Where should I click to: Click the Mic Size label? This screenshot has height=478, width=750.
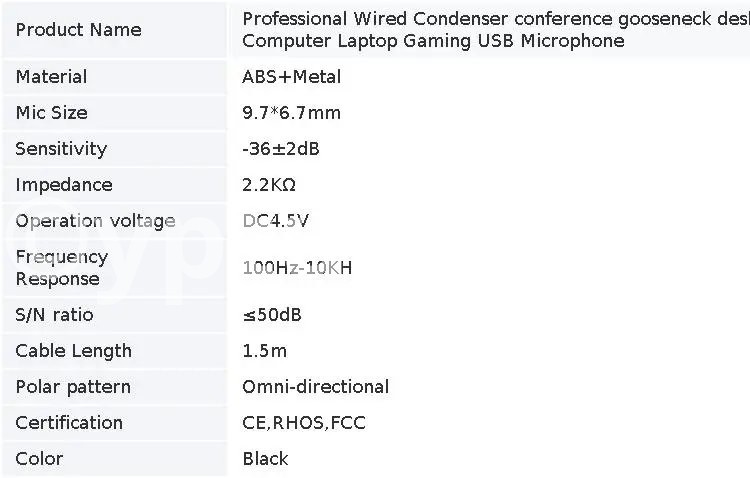pyautogui.click(x=51, y=113)
